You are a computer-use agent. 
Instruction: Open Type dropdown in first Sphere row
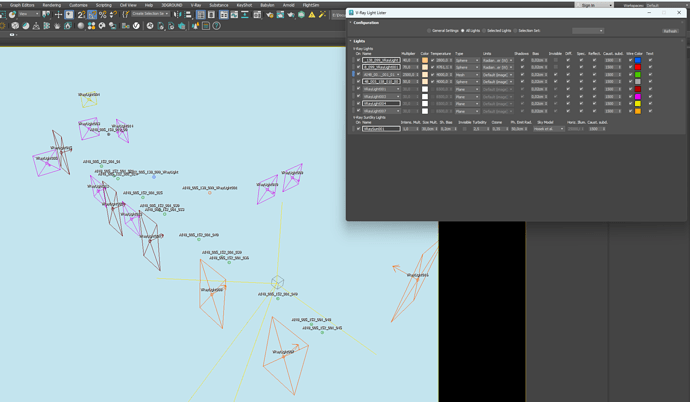click(x=467, y=60)
